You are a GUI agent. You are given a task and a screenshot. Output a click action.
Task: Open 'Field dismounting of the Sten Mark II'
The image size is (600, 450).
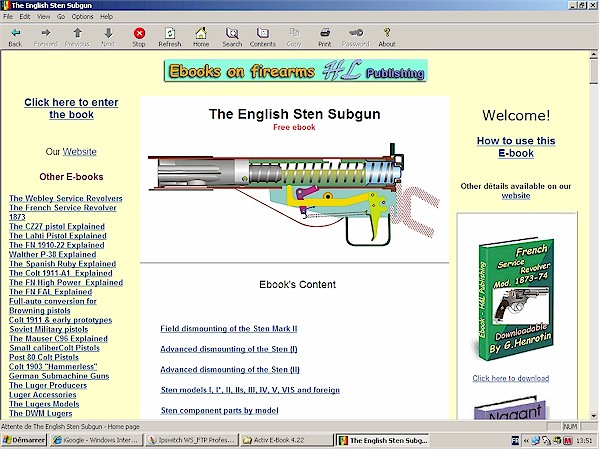(x=229, y=329)
